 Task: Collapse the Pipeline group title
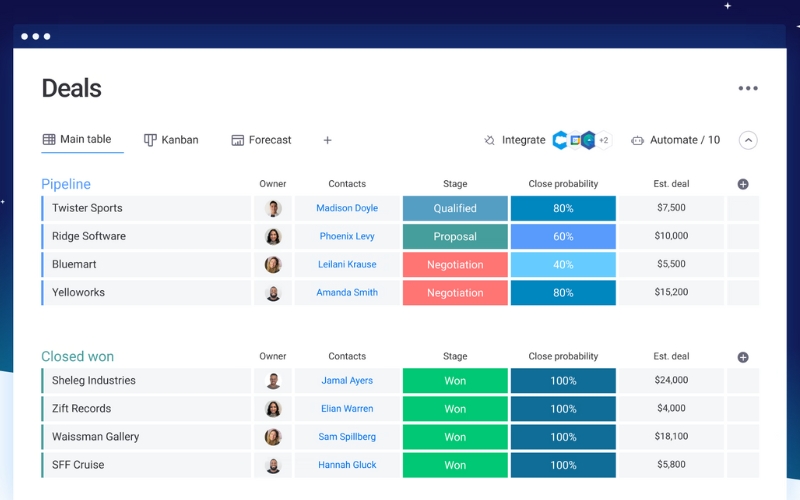(x=66, y=184)
